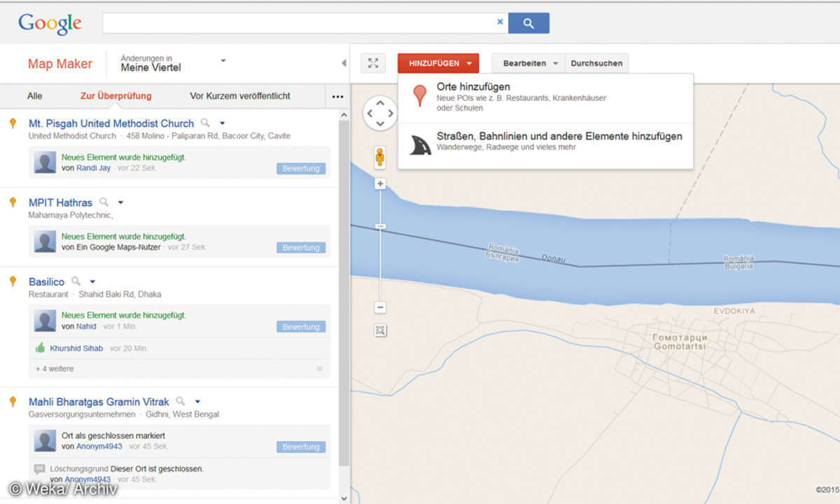
Task: Switch to the 'Alle' tab
Action: click(34, 96)
